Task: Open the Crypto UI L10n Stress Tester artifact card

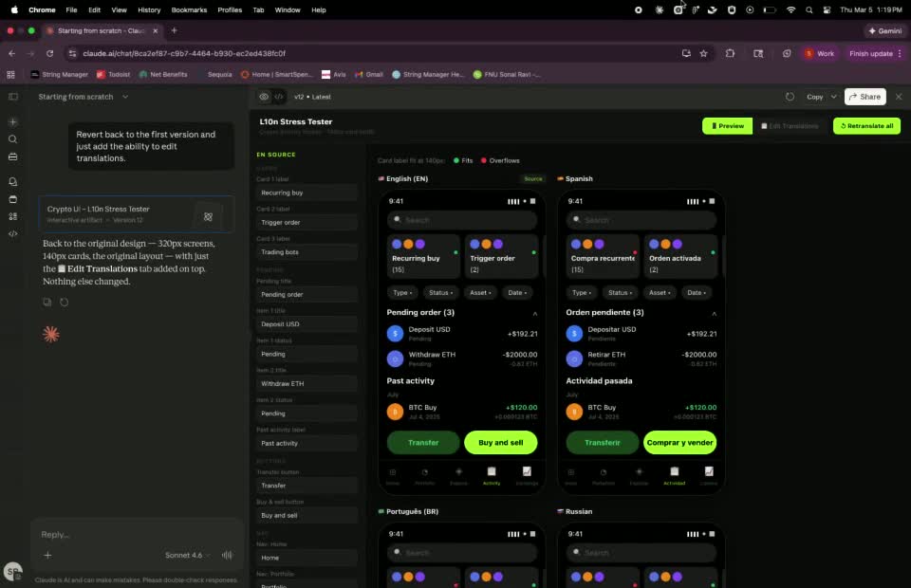Action: (136, 214)
